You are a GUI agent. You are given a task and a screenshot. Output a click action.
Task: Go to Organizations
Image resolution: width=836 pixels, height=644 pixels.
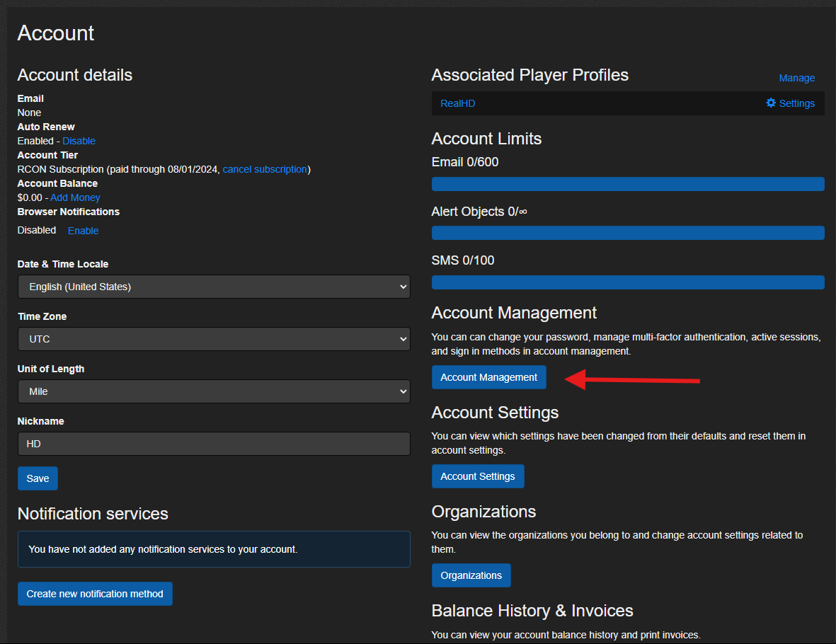click(471, 575)
